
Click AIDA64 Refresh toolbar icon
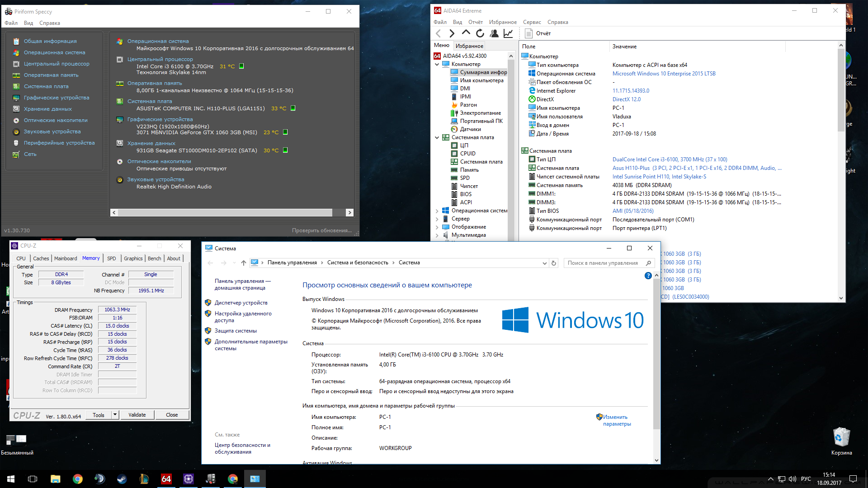click(x=480, y=33)
